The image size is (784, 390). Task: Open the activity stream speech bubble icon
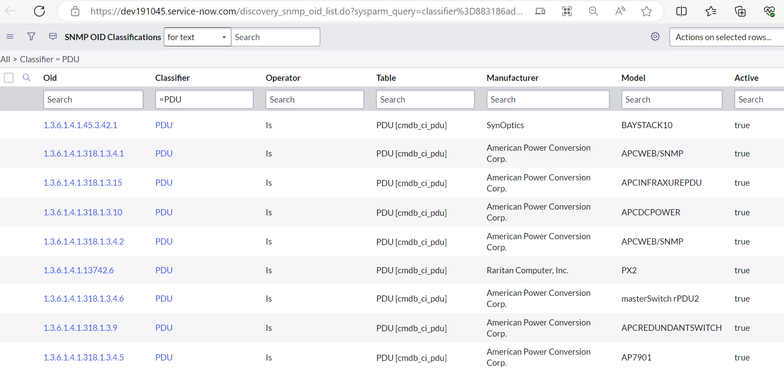point(52,36)
